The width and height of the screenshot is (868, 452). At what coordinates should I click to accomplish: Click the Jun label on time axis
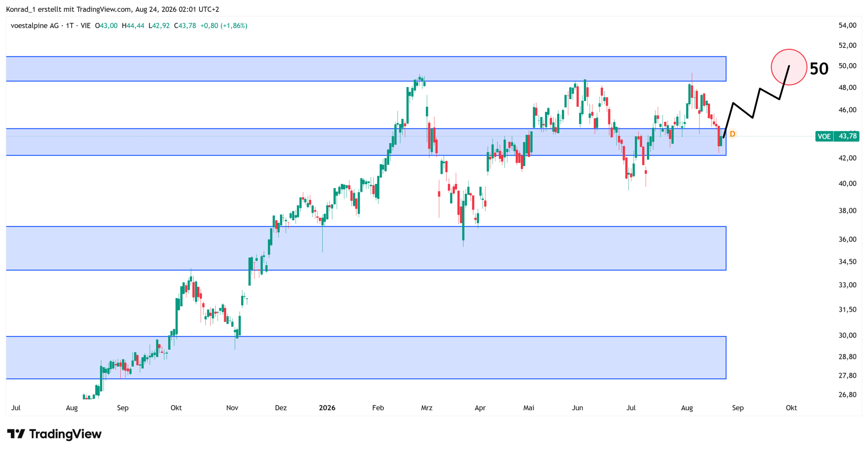[577, 408]
